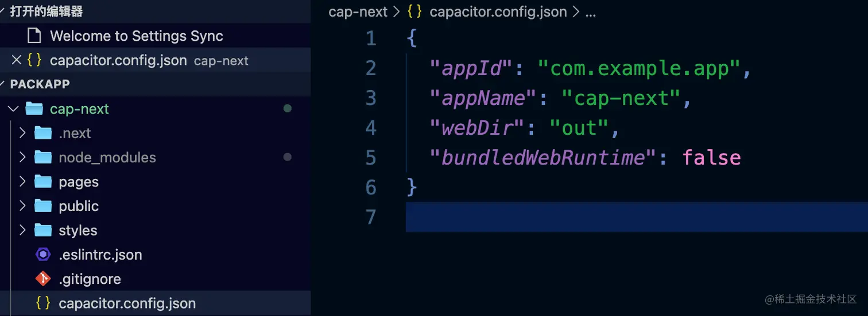The width and height of the screenshot is (868, 316).
Task: Click the closing brace on line 6
Action: [412, 188]
